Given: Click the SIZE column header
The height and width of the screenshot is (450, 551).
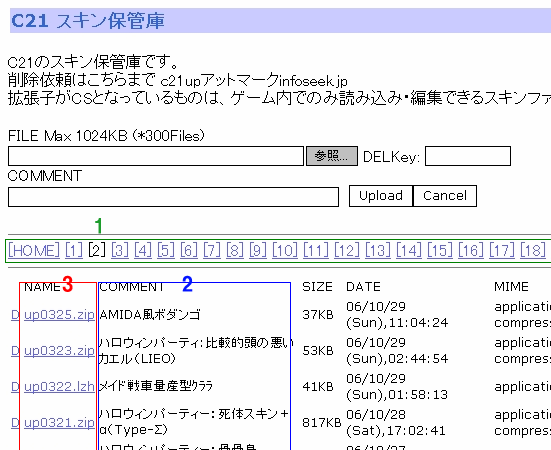Looking at the screenshot, I should pyautogui.click(x=317, y=287).
